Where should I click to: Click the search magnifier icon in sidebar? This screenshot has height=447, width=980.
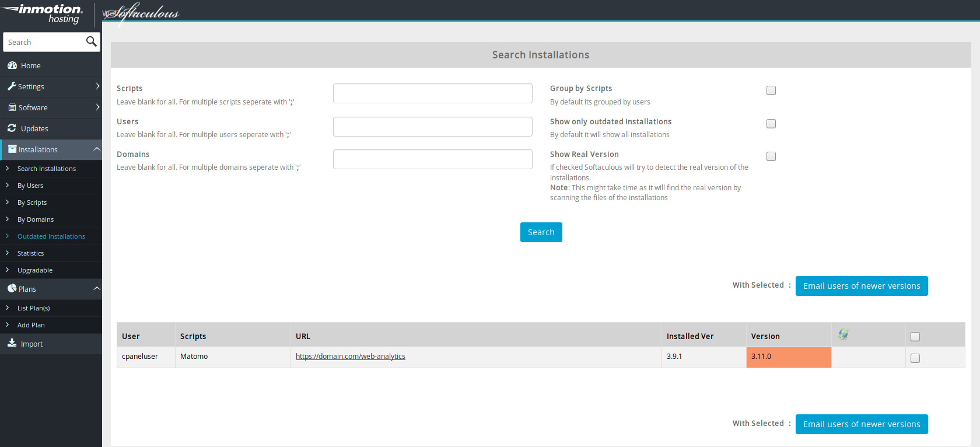pos(91,41)
